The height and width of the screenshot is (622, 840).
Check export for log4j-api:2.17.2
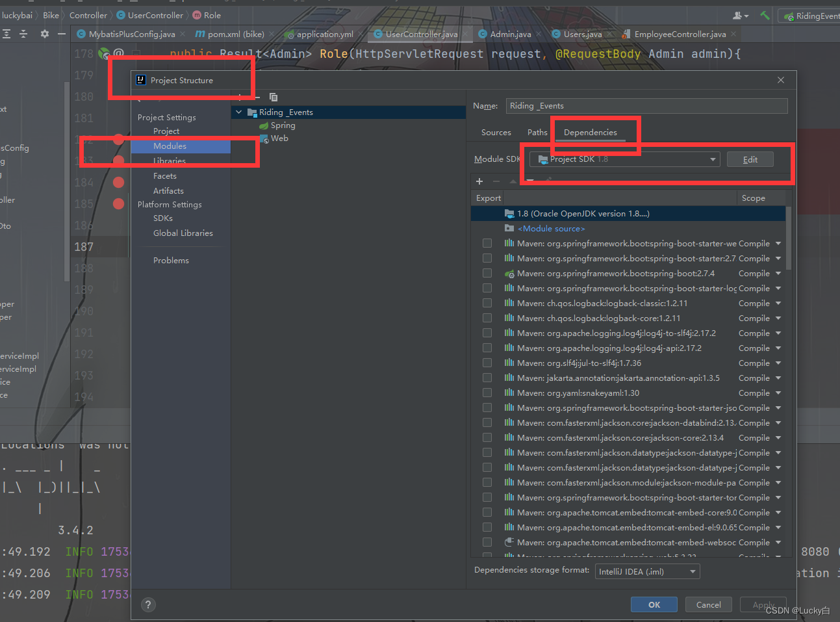pos(487,348)
